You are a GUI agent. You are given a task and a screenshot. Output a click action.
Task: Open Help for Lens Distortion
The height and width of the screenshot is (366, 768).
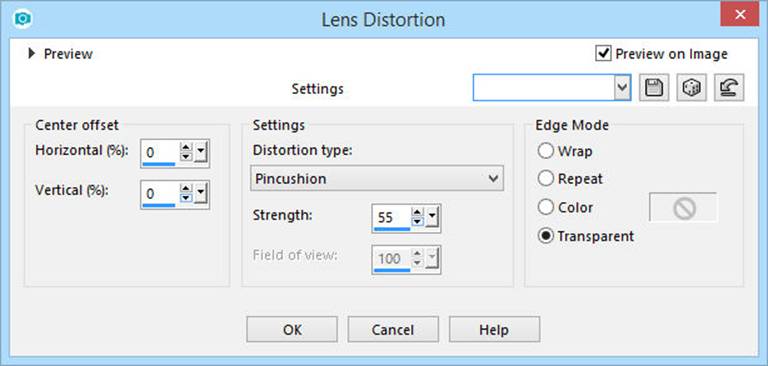pos(494,329)
